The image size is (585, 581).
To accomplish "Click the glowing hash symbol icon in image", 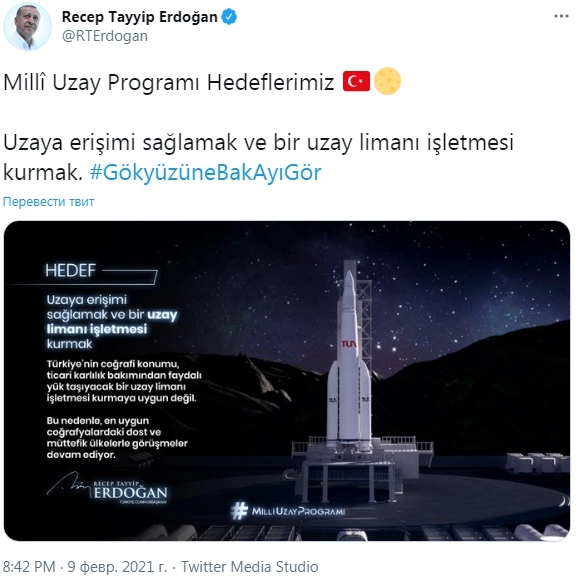I will tap(239, 511).
